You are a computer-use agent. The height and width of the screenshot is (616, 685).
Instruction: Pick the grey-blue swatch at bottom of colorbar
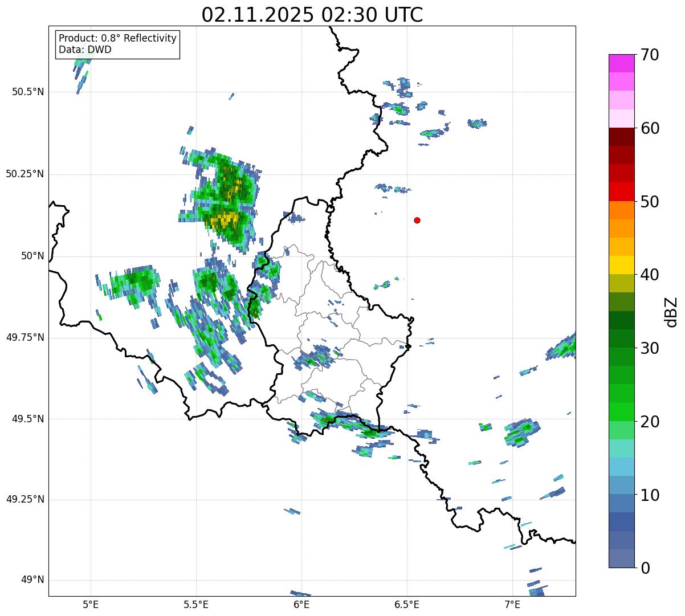[621, 558]
